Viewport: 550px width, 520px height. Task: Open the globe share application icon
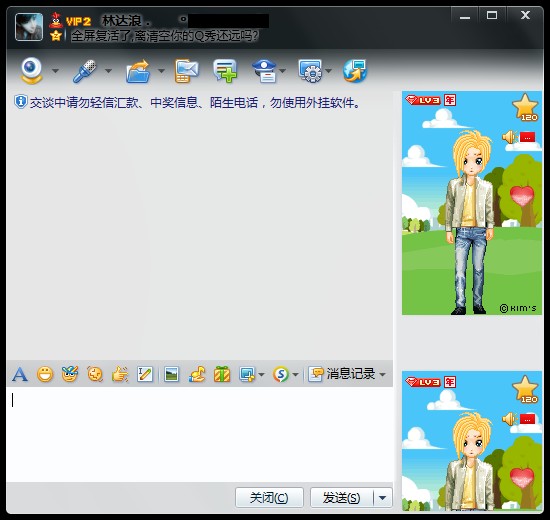tap(355, 71)
